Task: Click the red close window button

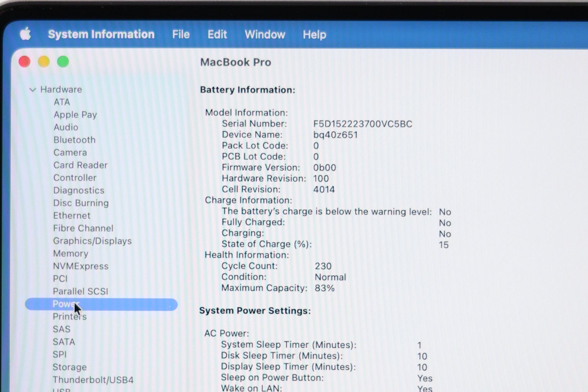Action: click(25, 61)
